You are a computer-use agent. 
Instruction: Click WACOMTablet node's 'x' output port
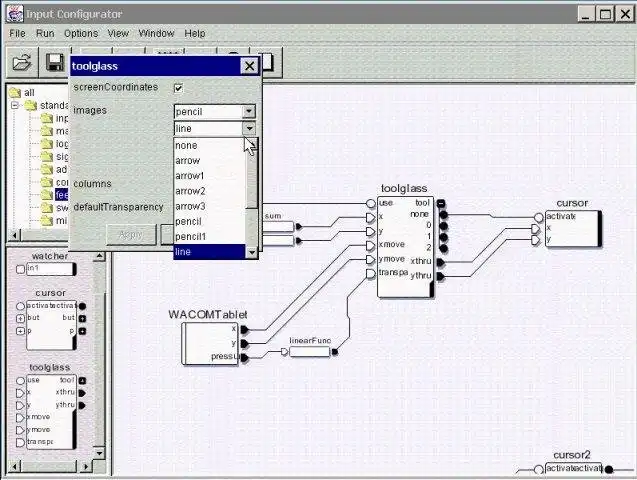[x=244, y=329]
